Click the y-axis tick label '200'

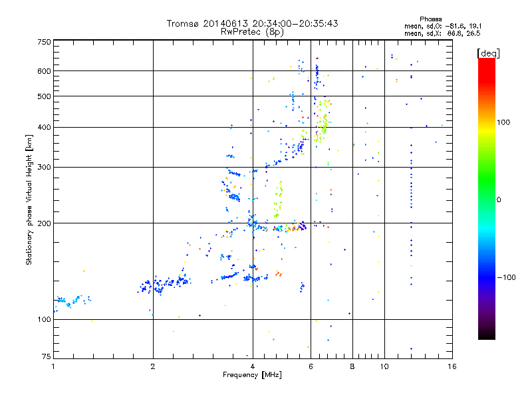pyautogui.click(x=45, y=223)
